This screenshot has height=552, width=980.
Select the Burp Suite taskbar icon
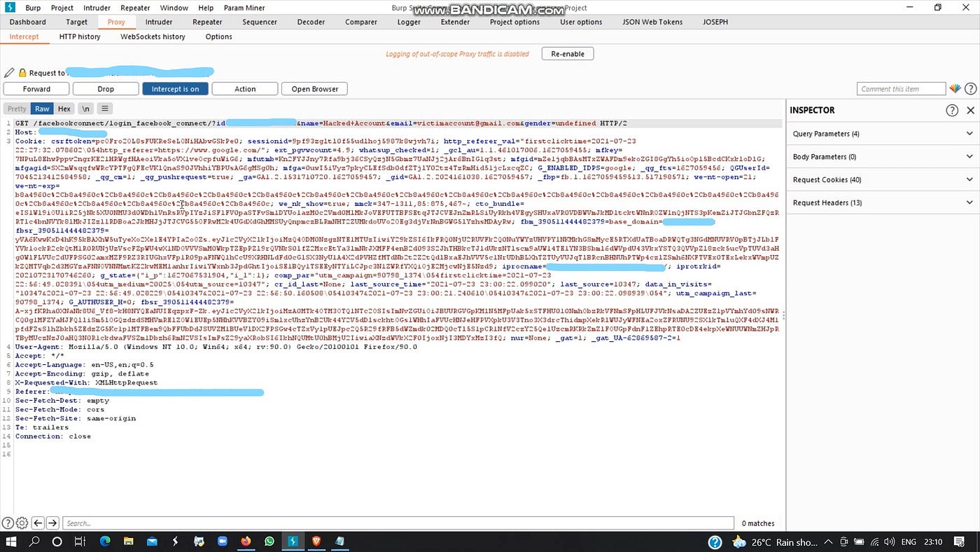click(x=293, y=541)
